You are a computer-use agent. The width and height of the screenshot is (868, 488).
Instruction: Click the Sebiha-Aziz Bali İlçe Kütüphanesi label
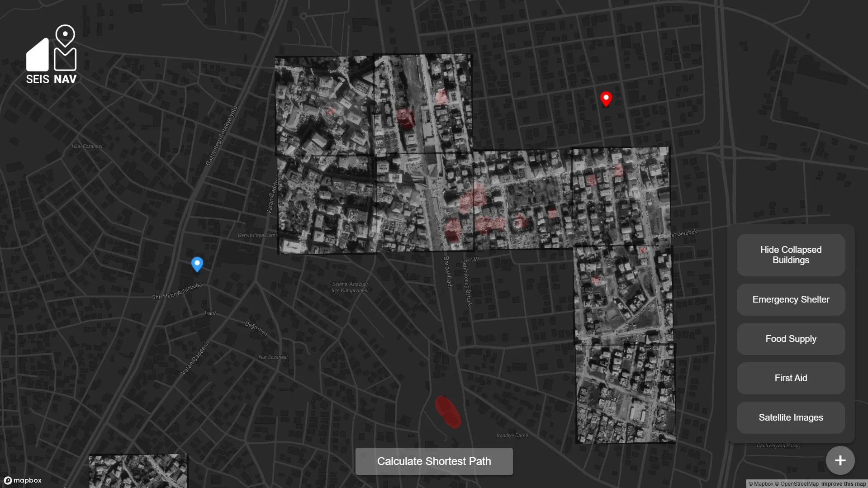point(350,287)
